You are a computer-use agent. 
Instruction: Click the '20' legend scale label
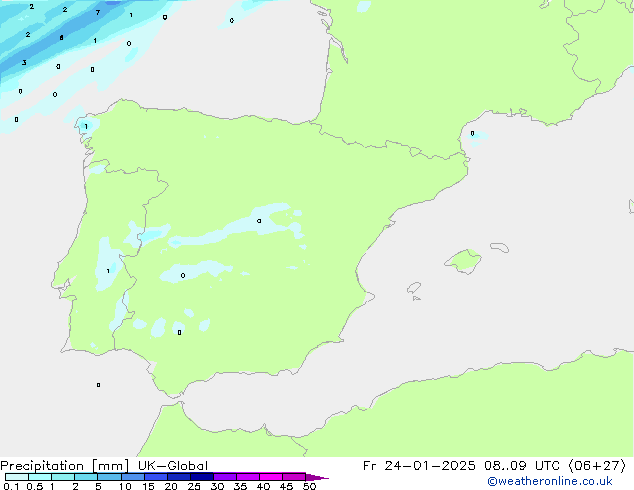[x=171, y=486]
